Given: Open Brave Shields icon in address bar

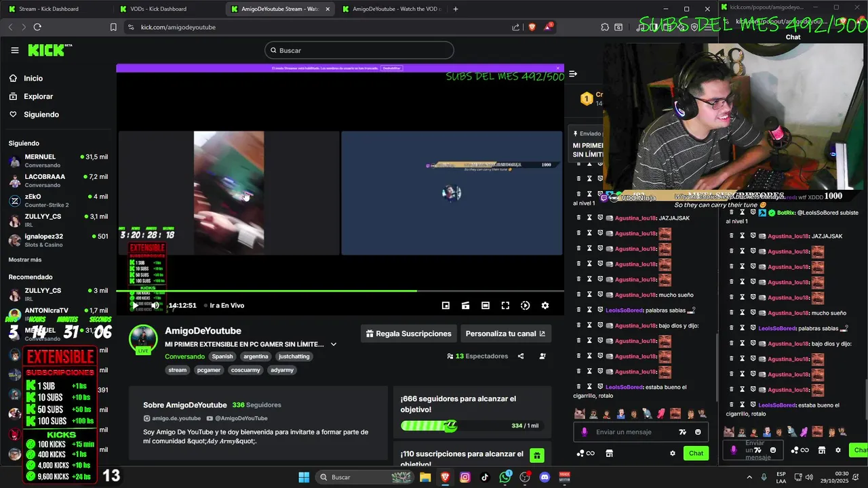Looking at the screenshot, I should coord(532,27).
